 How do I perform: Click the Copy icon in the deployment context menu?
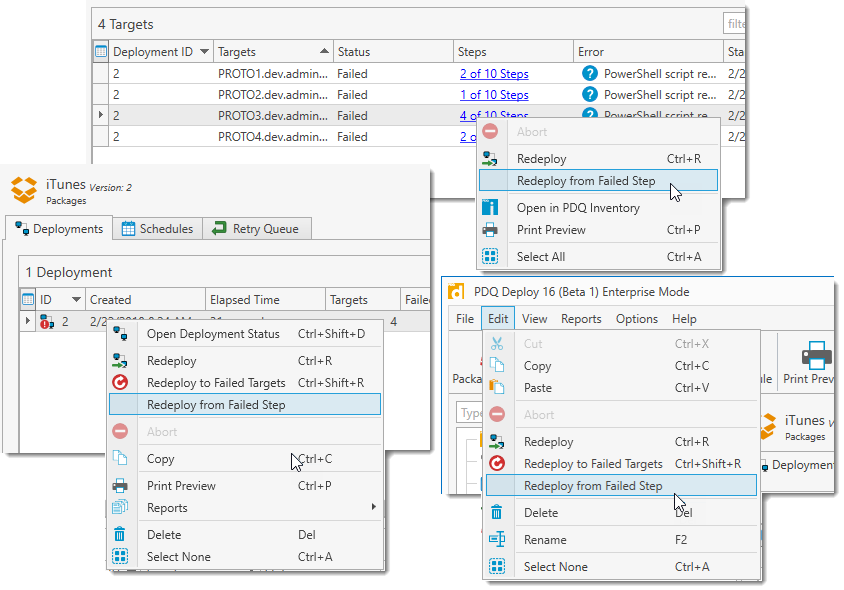120,459
